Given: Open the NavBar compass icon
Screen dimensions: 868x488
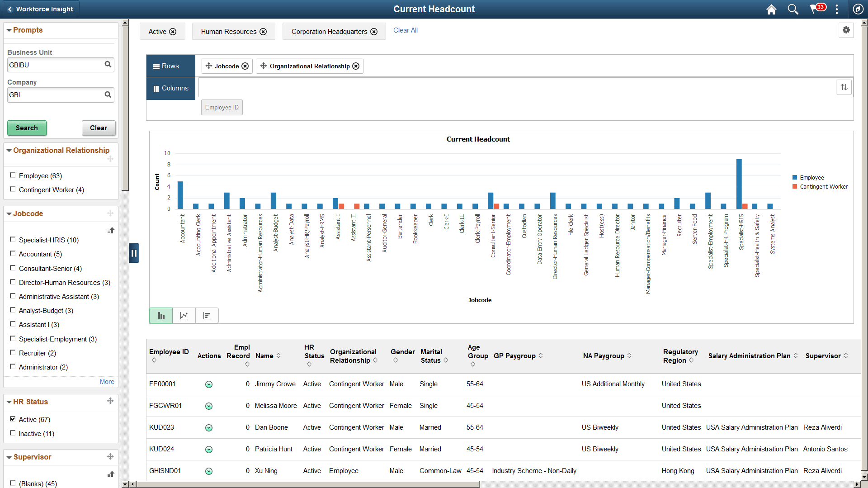Looking at the screenshot, I should [x=859, y=9].
